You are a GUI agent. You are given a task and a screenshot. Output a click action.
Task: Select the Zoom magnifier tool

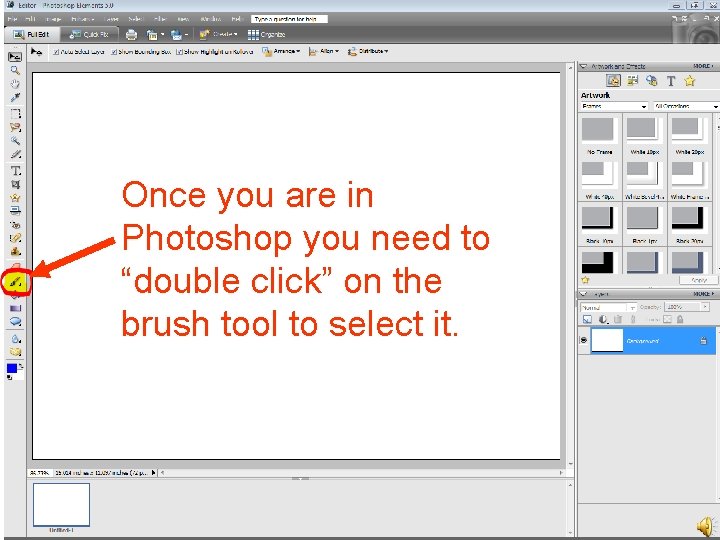click(x=15, y=70)
